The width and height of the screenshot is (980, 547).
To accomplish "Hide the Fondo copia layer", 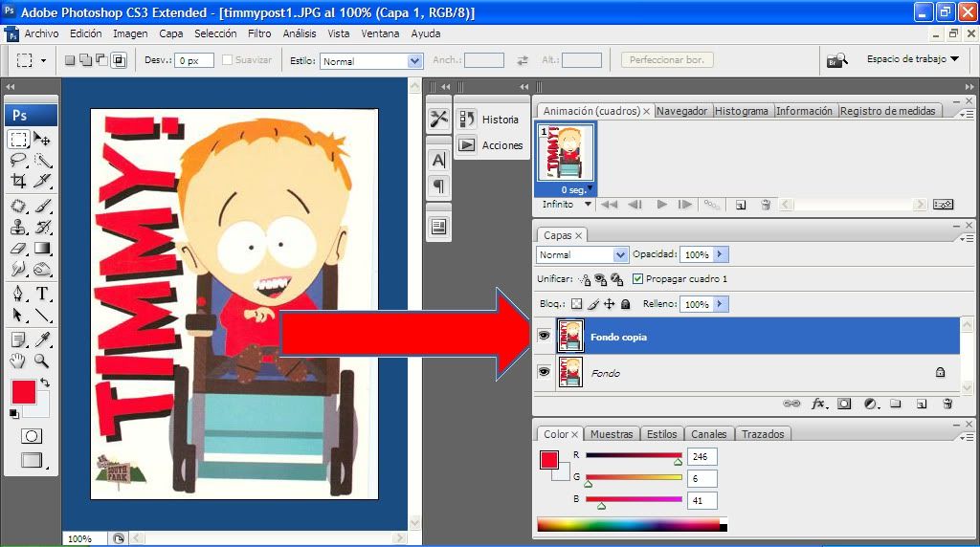I will [x=544, y=336].
